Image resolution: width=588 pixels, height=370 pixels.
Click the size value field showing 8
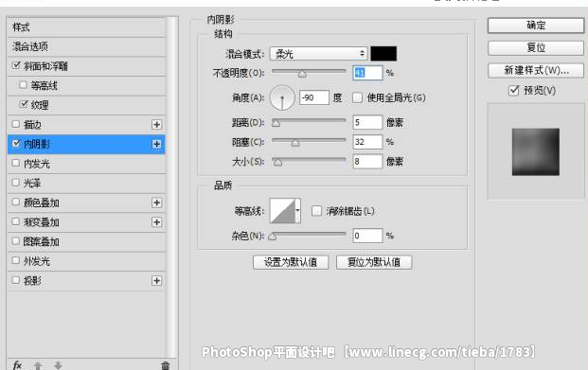click(x=367, y=162)
